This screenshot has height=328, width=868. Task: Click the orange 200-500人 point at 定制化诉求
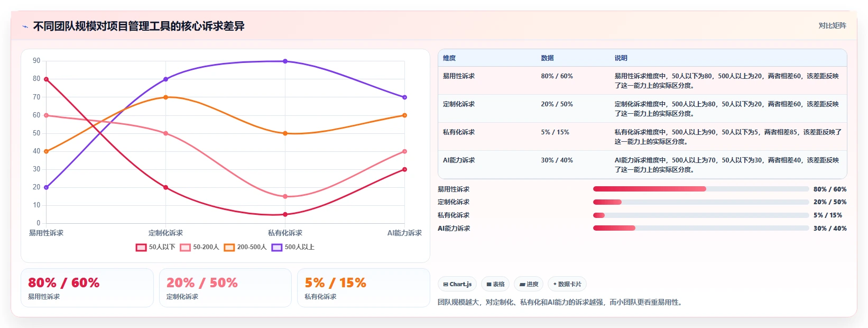[166, 97]
